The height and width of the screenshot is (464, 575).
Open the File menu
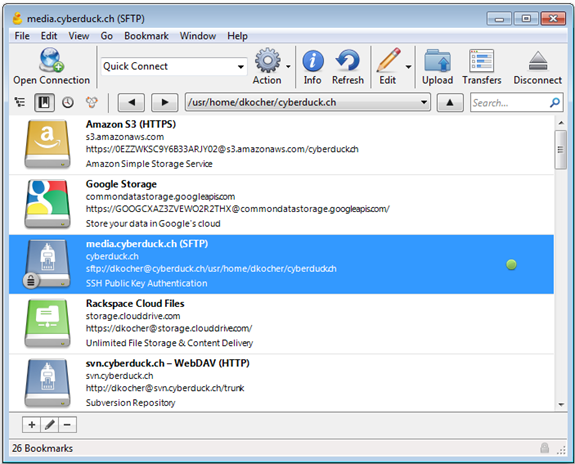coord(22,36)
